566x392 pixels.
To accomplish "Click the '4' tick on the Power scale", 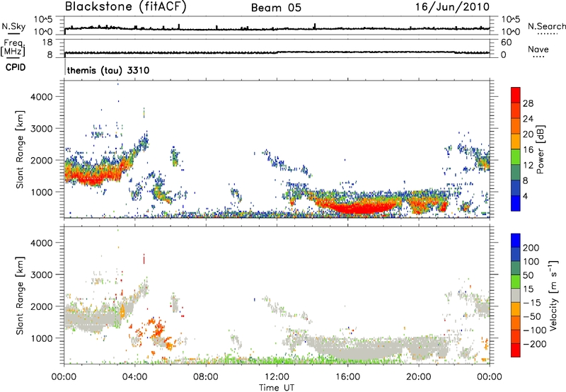I will pos(525,196).
